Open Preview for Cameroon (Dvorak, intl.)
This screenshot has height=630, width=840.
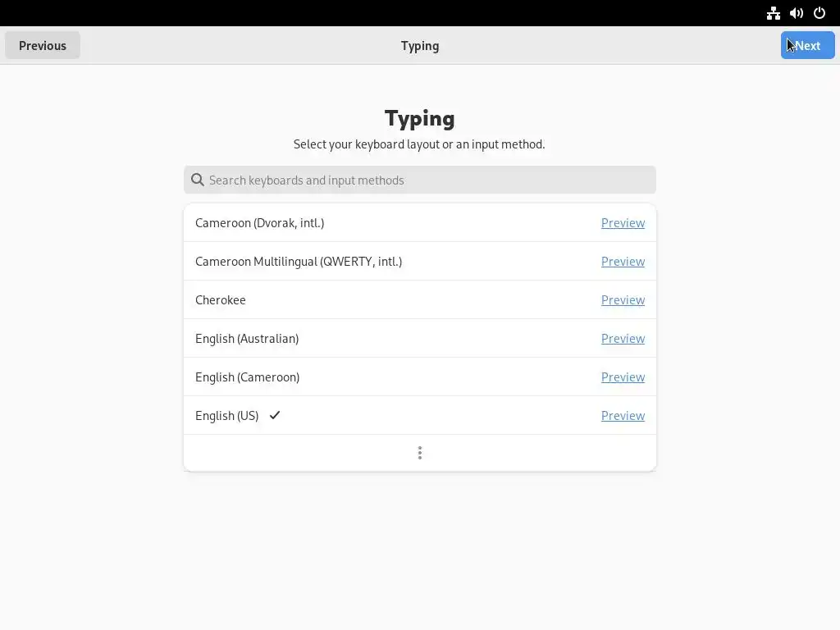pos(623,222)
